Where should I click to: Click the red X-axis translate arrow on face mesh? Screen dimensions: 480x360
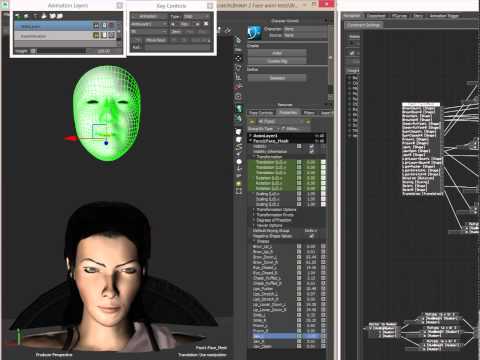(x=71, y=138)
